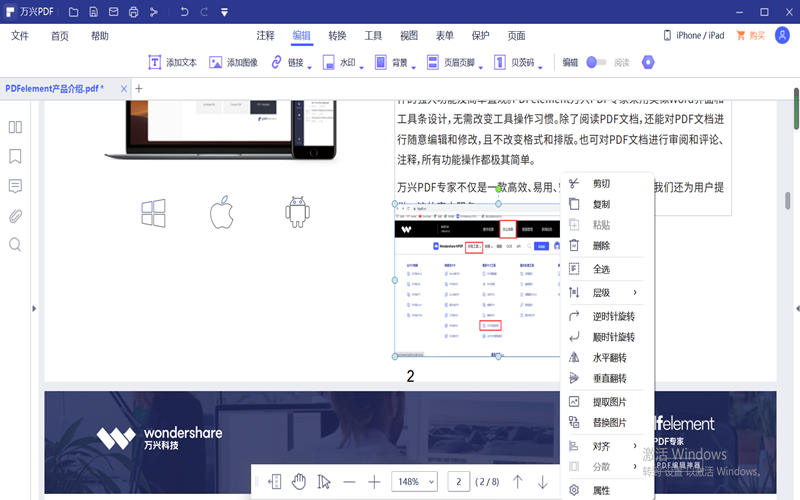Screen dimensions: 800x500
Task: Click the 添加文本 add text tool
Action: 173,62
